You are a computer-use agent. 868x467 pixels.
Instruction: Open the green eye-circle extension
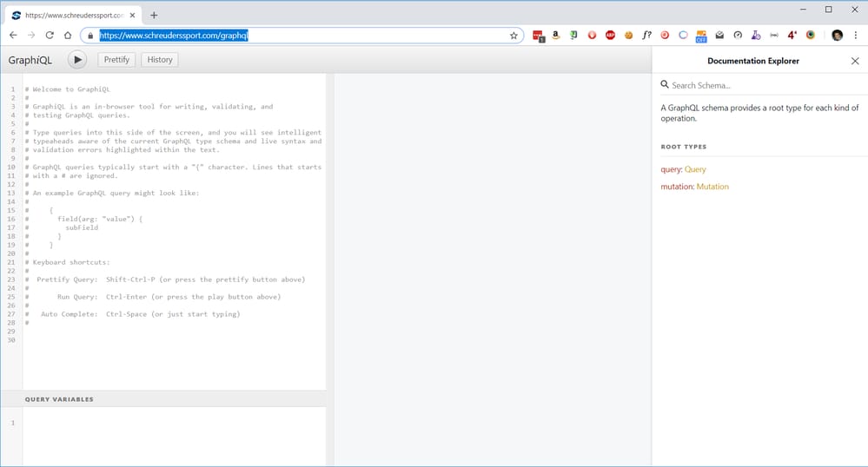point(811,36)
